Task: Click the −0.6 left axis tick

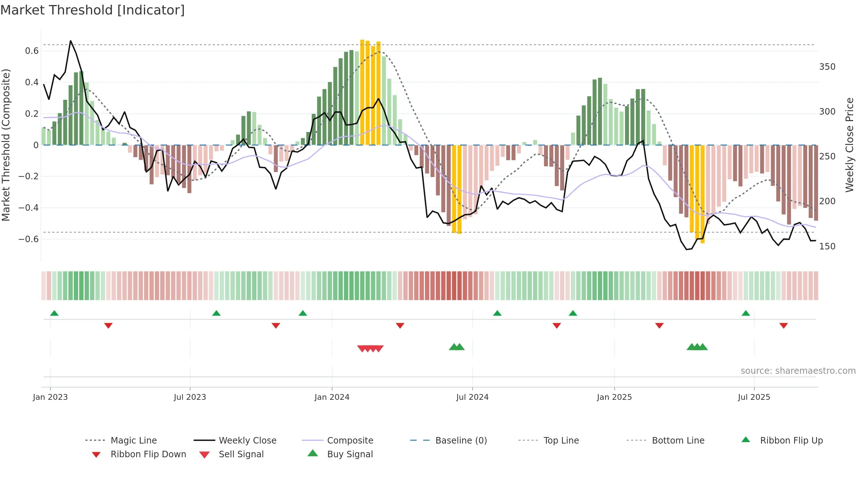Action: click(x=29, y=239)
